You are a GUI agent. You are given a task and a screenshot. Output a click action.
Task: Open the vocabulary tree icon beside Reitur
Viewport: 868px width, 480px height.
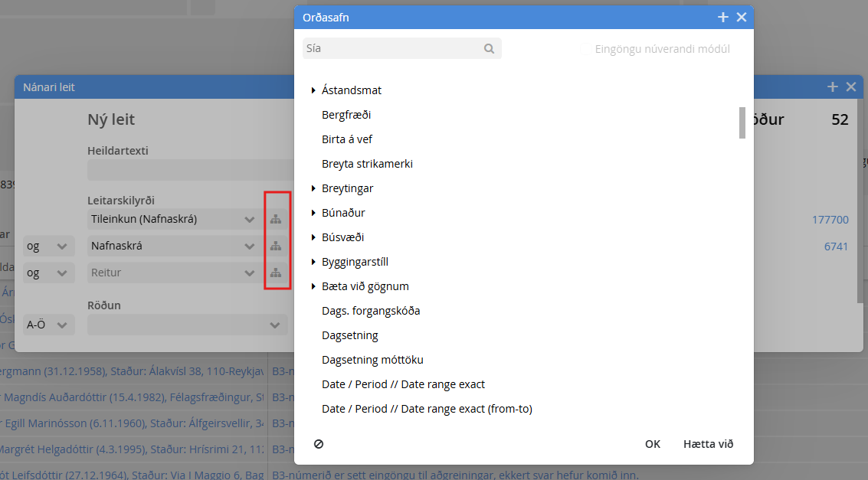[276, 273]
